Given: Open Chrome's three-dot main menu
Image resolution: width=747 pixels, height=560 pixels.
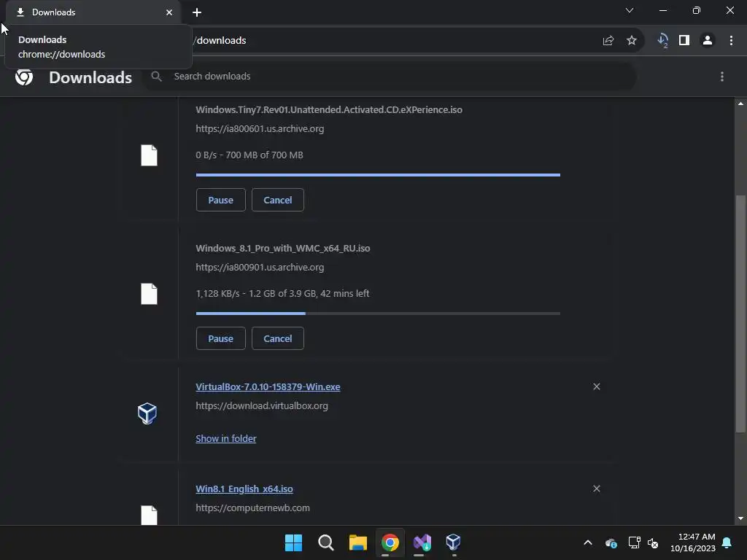Looking at the screenshot, I should pyautogui.click(x=731, y=41).
